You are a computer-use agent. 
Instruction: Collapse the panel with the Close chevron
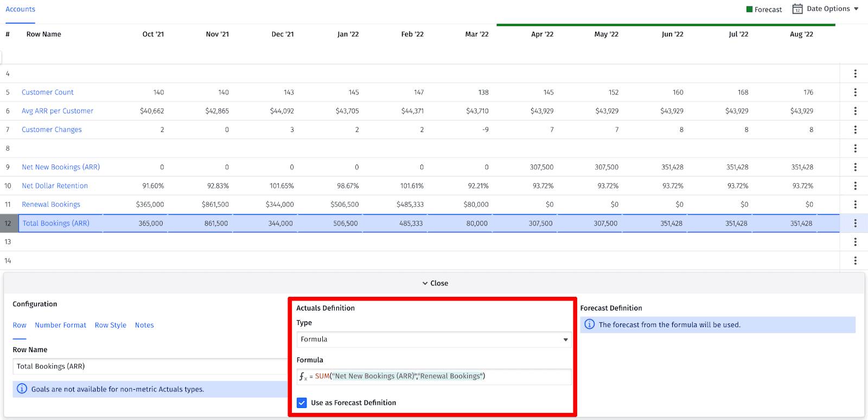click(x=435, y=283)
